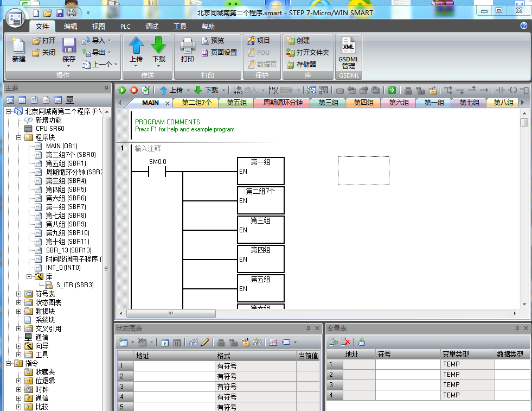Image resolution: width=532 pixels, height=411 pixels.
Task: Toggle pin on the 状态图表 panel
Action: (309, 328)
